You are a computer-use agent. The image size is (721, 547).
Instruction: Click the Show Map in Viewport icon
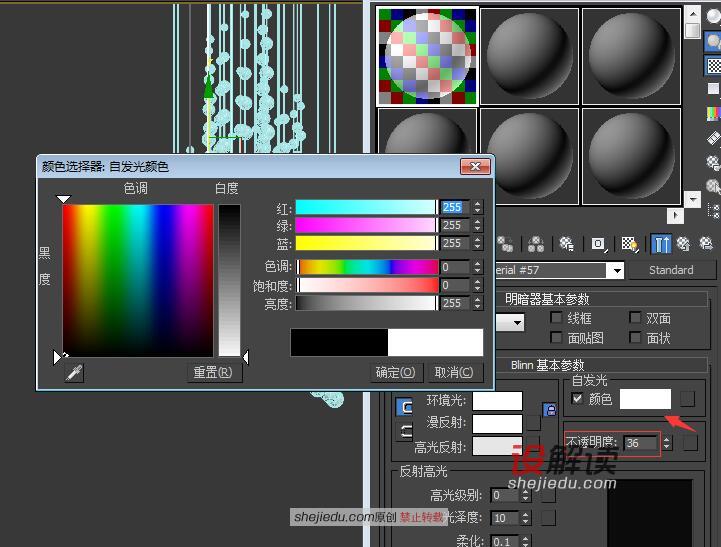click(x=629, y=244)
